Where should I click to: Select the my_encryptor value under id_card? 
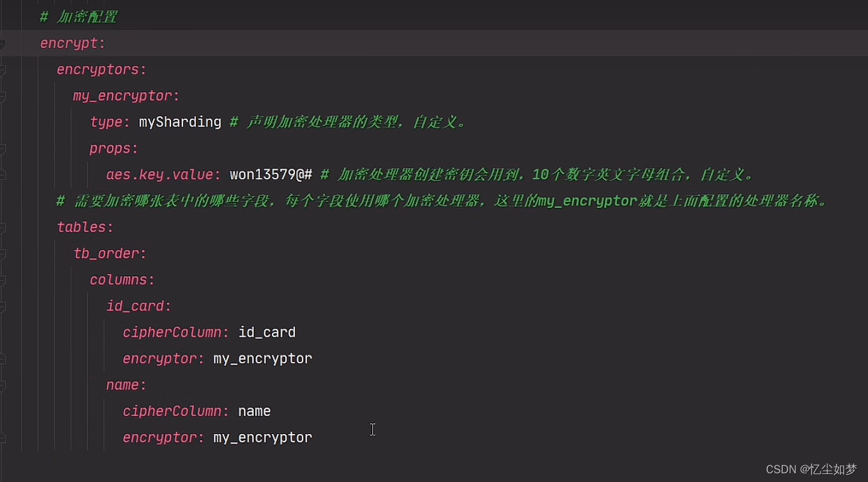pos(262,358)
